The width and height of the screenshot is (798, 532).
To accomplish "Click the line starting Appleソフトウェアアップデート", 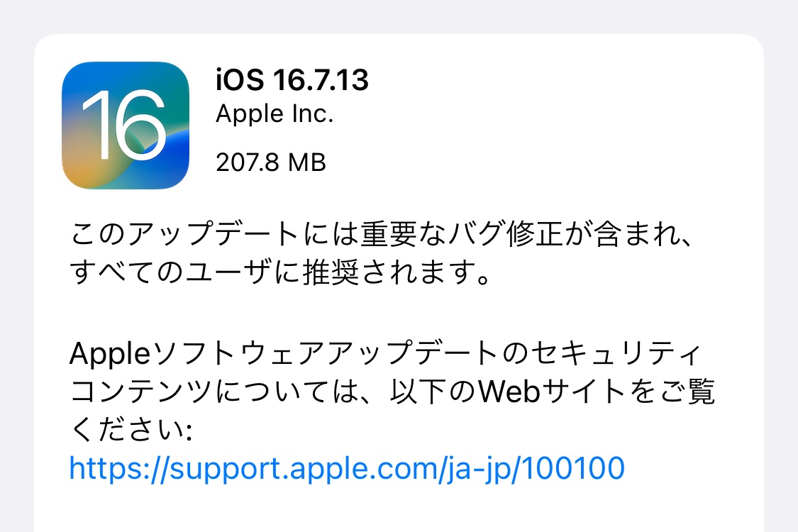I will point(385,353).
